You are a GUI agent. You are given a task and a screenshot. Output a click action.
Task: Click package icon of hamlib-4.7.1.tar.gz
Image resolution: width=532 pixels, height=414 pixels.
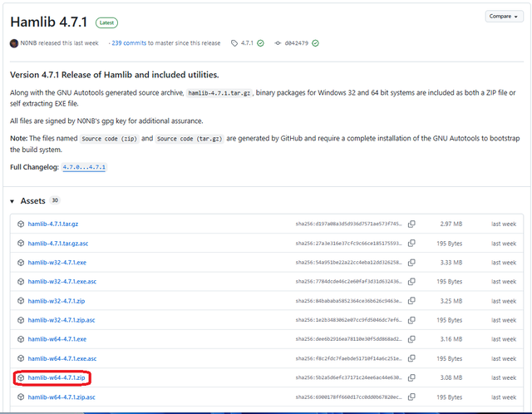coord(21,224)
